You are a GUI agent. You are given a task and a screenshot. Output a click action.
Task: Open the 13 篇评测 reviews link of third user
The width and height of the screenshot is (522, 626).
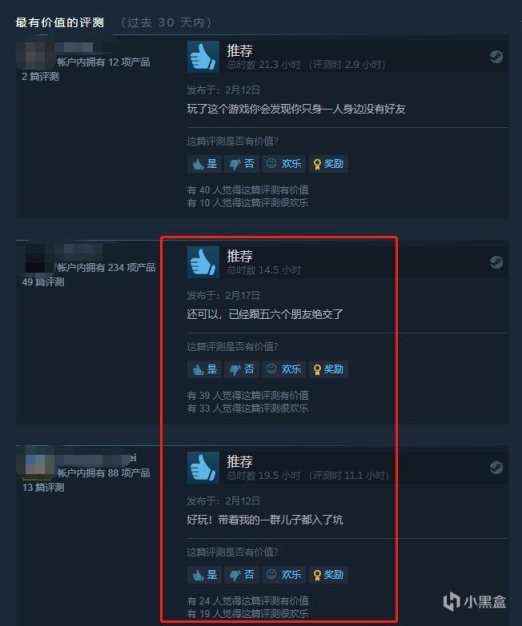43,487
